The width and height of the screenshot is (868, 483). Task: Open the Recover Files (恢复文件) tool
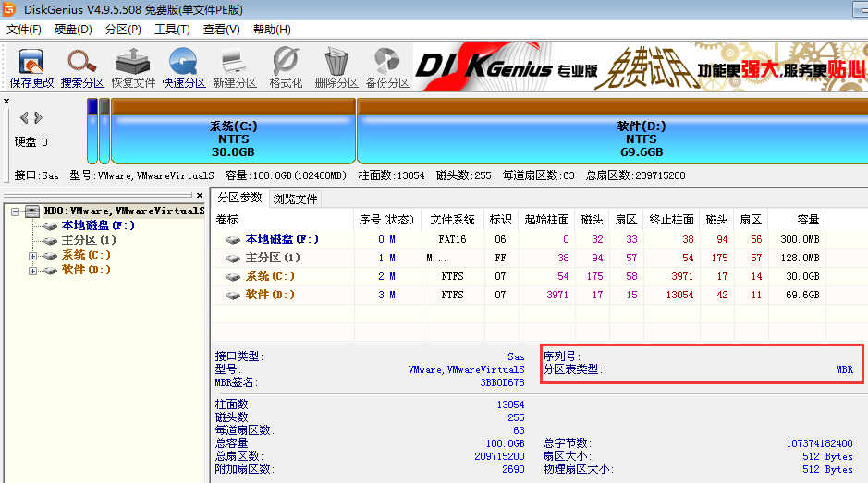point(133,67)
